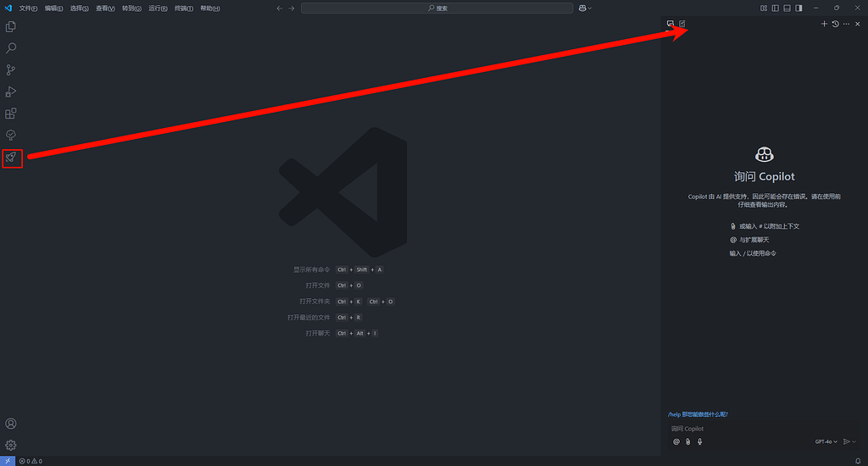Open the Copilot panel more actions ellipsis

coord(847,24)
